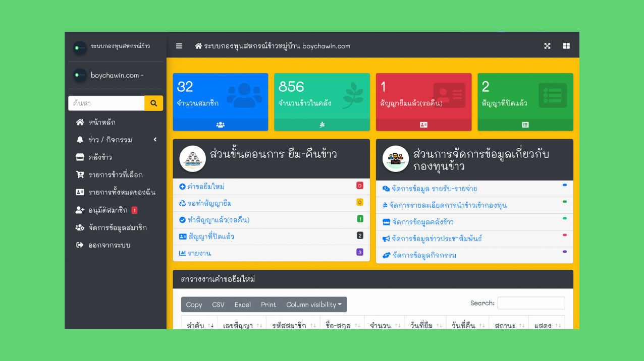Click the home icon in the top bar

coord(198,46)
